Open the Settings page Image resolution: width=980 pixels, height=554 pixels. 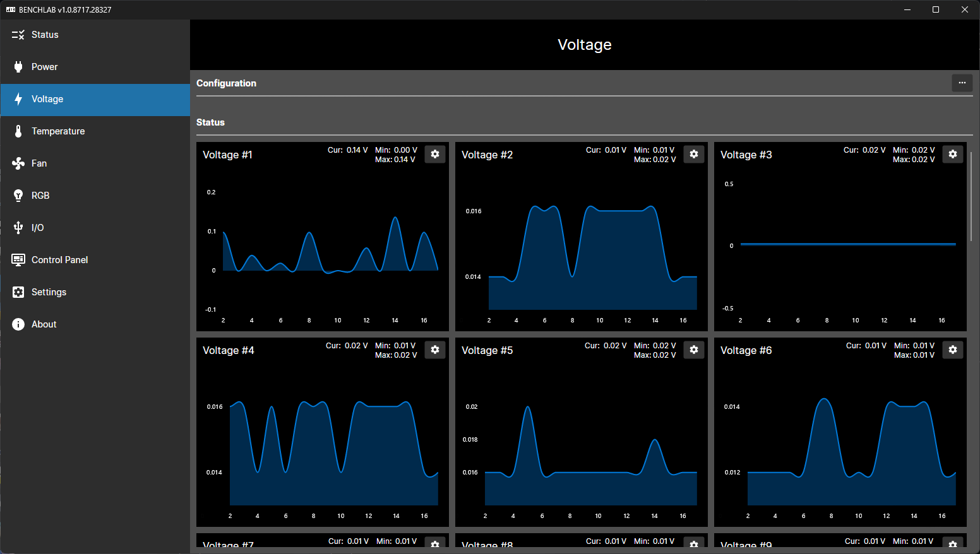coord(49,292)
